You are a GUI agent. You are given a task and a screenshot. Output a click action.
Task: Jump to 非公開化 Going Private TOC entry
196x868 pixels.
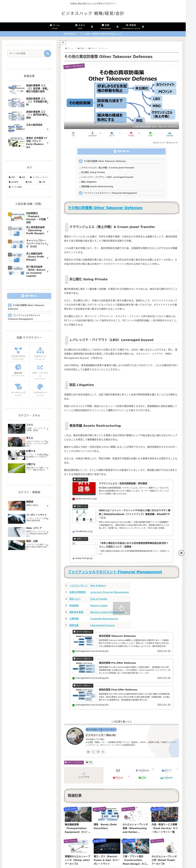tap(93, 172)
